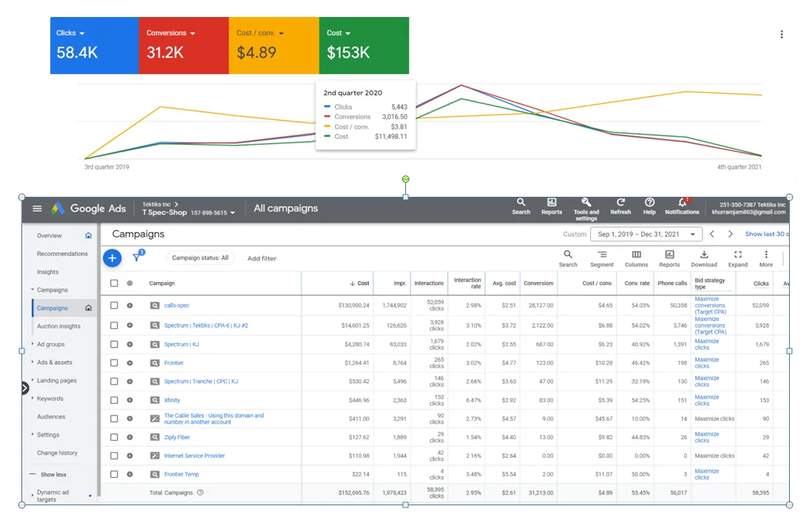Open the hamburger main menu
This screenshot has width=812, height=523.
coord(37,209)
